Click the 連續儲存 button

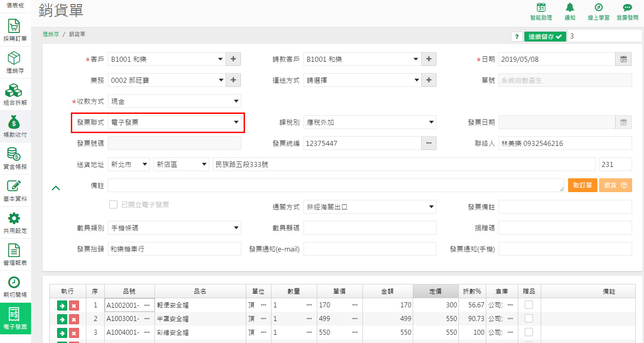click(545, 37)
